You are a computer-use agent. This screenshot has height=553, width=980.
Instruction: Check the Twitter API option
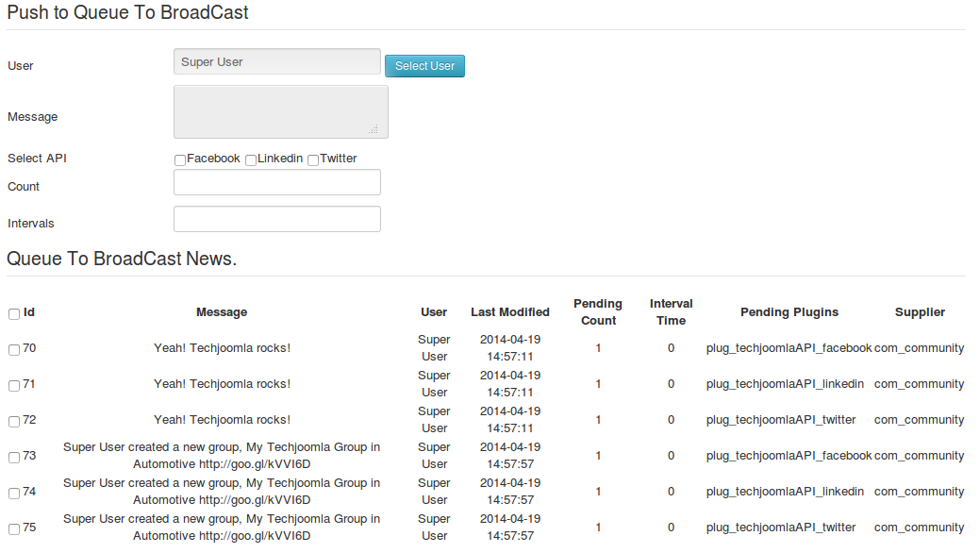pos(313,160)
